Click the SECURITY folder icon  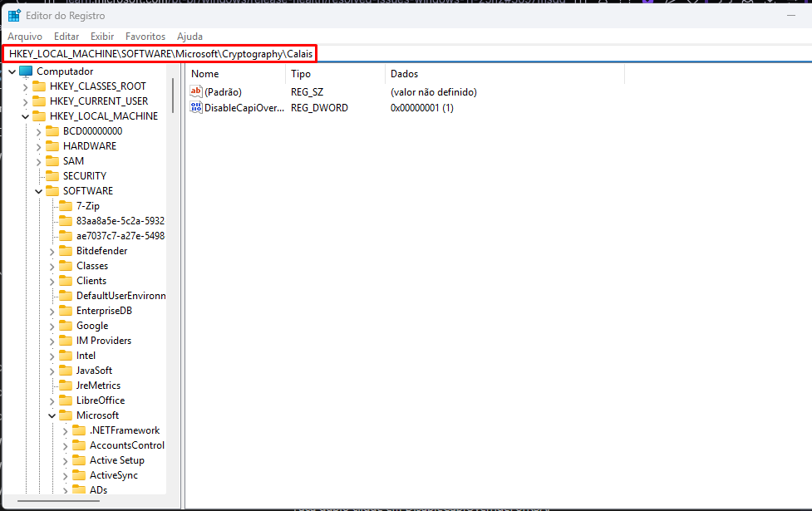pyautogui.click(x=53, y=176)
